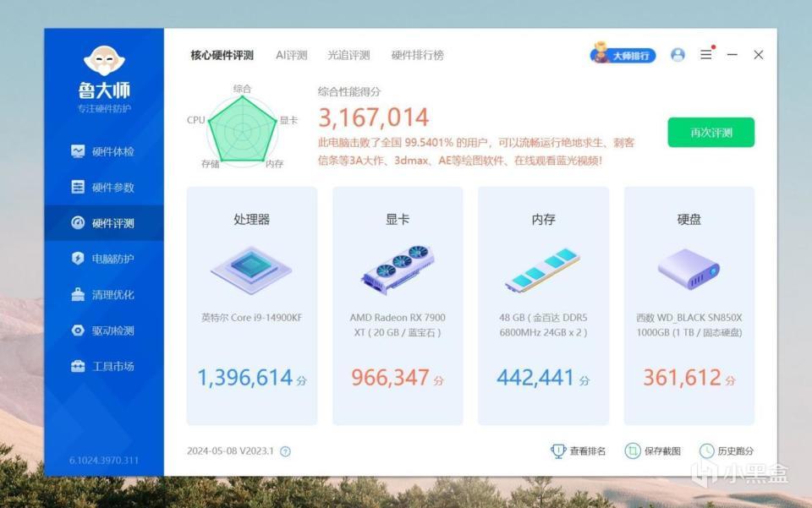The width and height of the screenshot is (812, 508).
Task: Click the 综合性能得分 label
Action: [x=349, y=91]
